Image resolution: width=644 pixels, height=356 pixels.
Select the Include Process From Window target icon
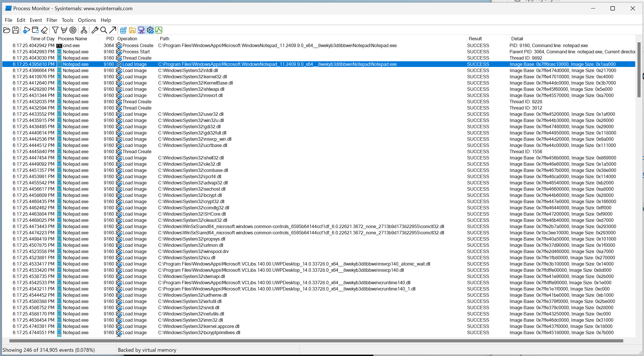pos(73,30)
